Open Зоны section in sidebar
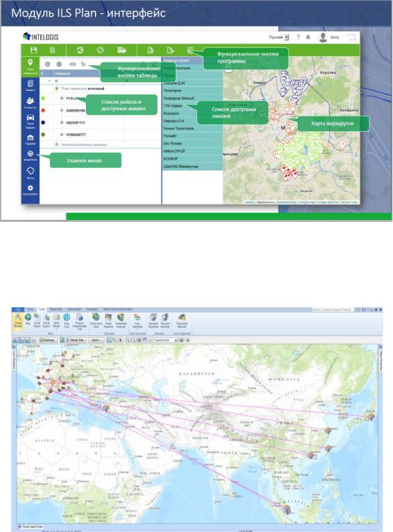Image resolution: width=393 pixels, height=532 pixels. coord(30,172)
